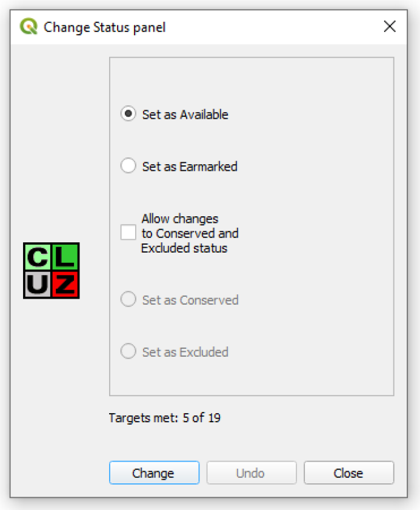Click the gray U tile of CLUZ logo
This screenshot has width=420, height=510.
(x=38, y=284)
